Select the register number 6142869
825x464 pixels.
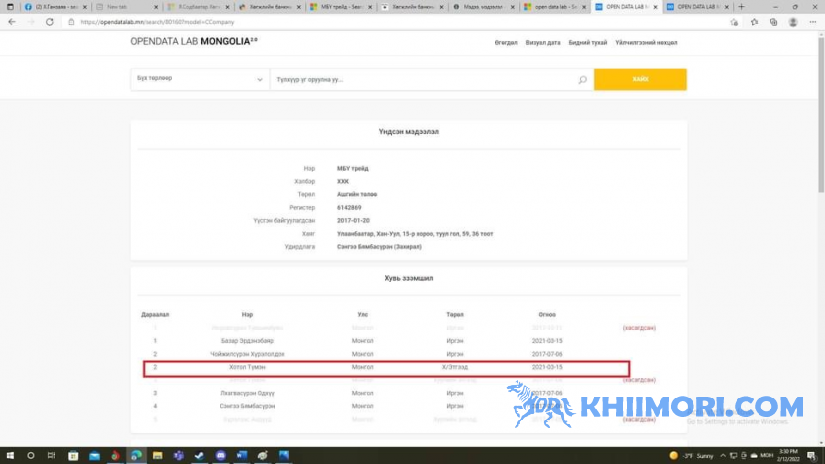pos(349,208)
